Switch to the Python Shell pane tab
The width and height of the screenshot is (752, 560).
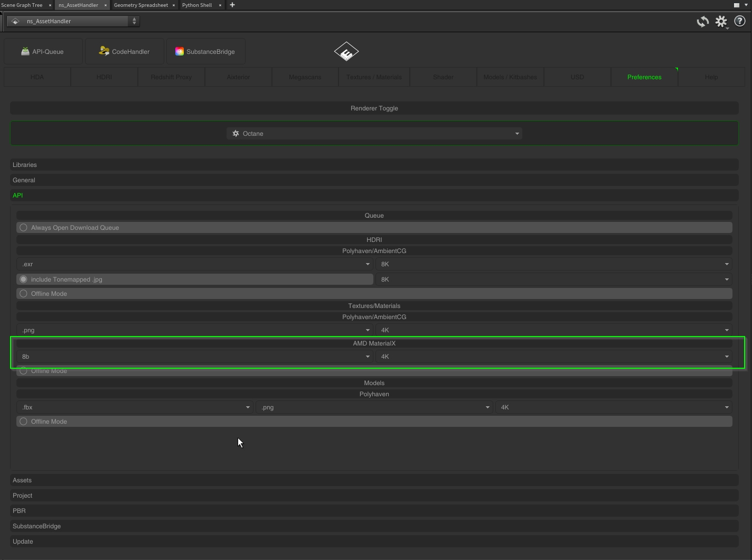click(197, 5)
